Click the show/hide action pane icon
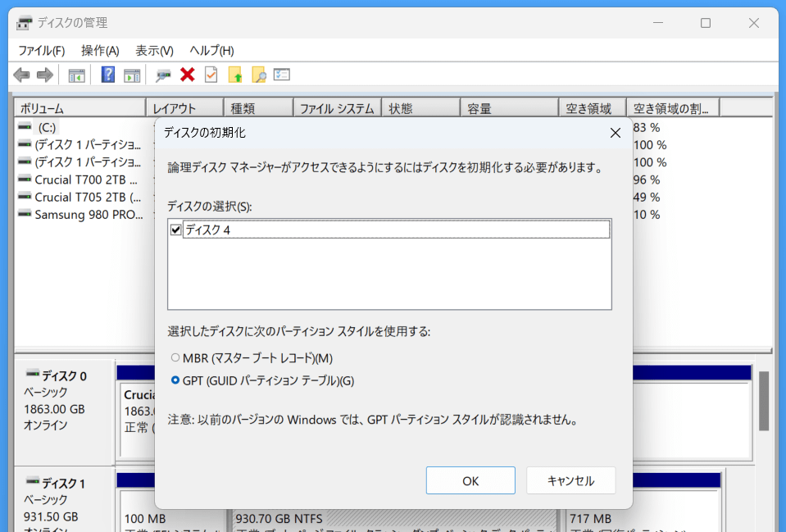This screenshot has height=532, width=786. tap(132, 75)
